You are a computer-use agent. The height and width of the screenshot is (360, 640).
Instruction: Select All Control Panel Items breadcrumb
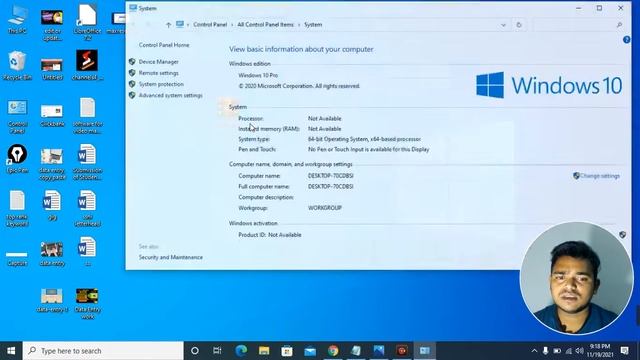(x=265, y=24)
